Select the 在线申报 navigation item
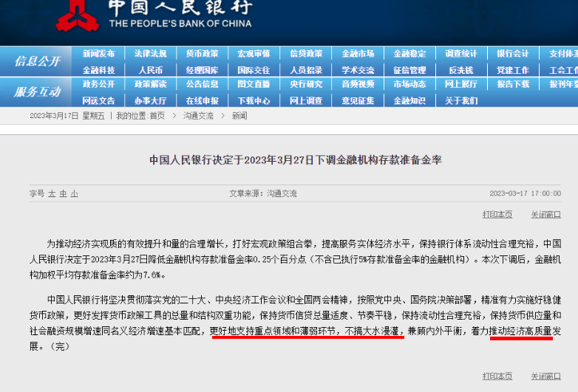578x392 pixels. point(202,101)
